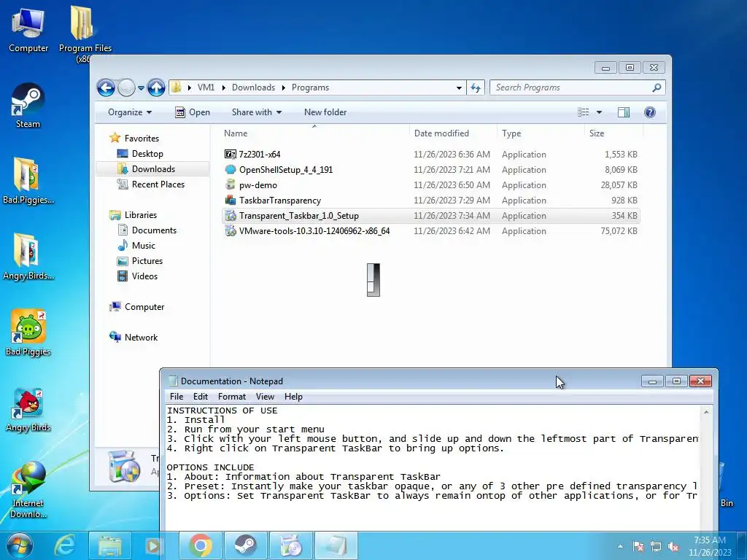Click Internet Explorer taskbar icon
This screenshot has height=560, width=747.
(x=65, y=545)
